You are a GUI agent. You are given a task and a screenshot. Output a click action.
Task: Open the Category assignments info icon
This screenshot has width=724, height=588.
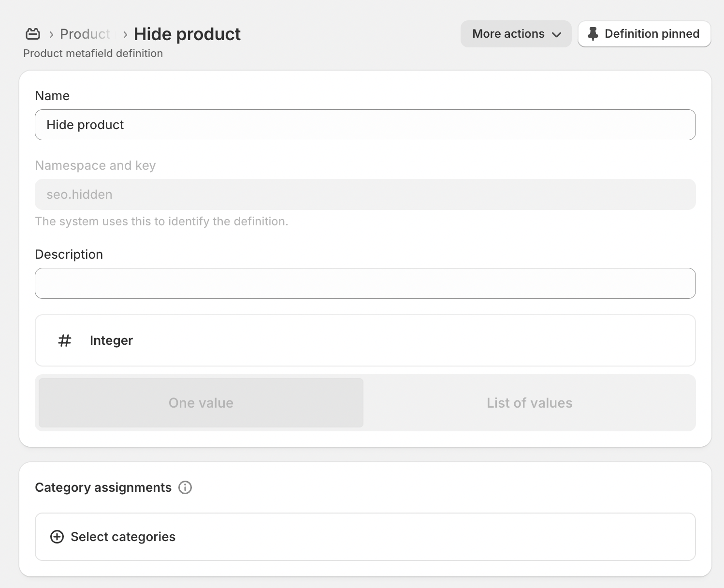click(185, 487)
